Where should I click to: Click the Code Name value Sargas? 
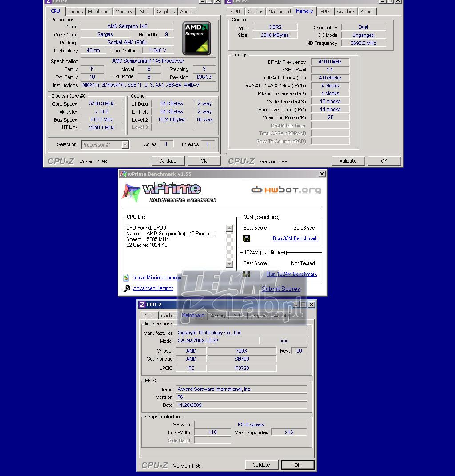point(105,35)
